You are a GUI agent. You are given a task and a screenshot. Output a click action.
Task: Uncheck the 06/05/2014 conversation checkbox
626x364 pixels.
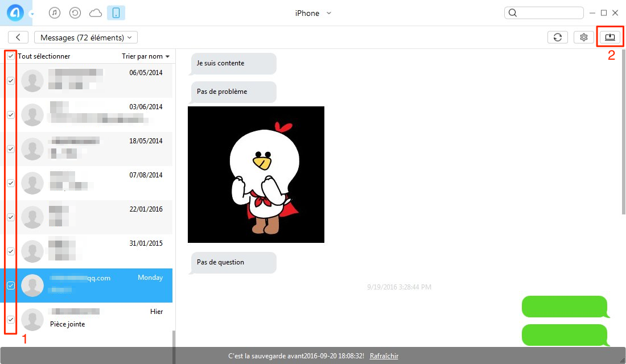tap(11, 81)
